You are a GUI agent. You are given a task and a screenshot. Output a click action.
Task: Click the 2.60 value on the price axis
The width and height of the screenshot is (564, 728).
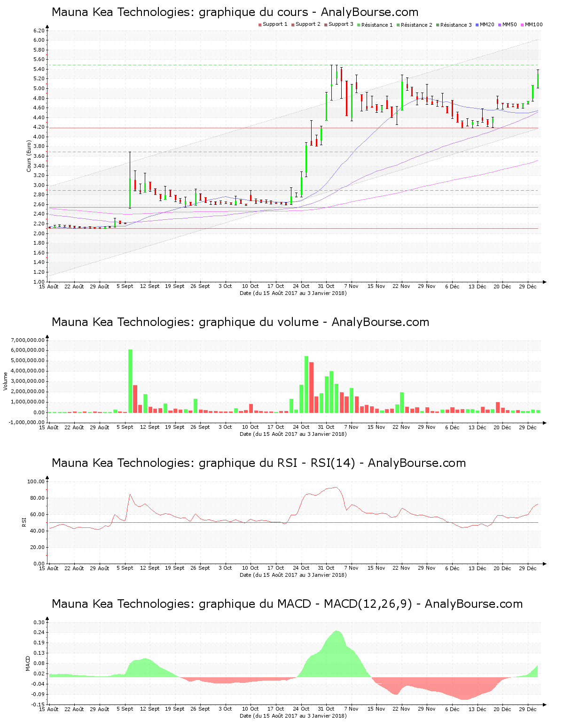coord(39,204)
